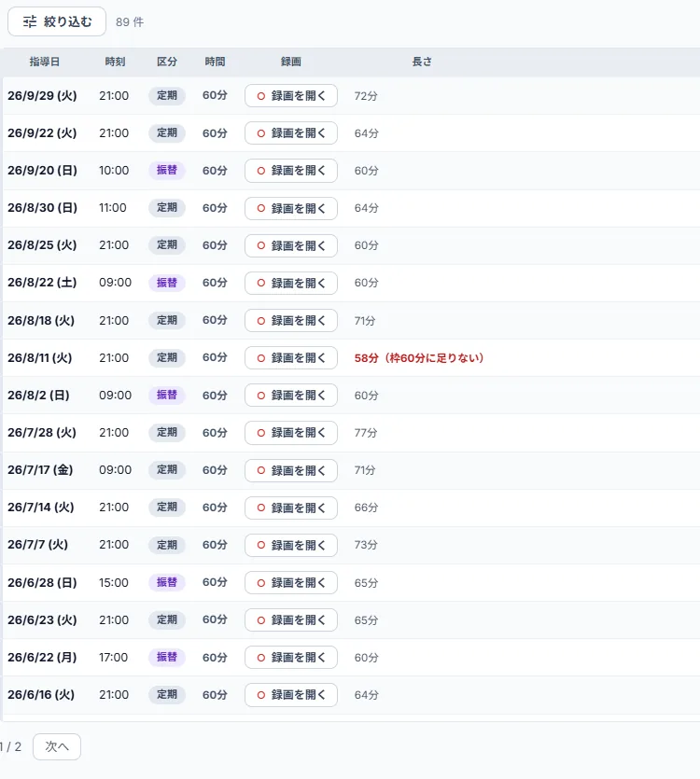
Task: Click the 定期 badge on 26/7/17 row
Action: 166,469
